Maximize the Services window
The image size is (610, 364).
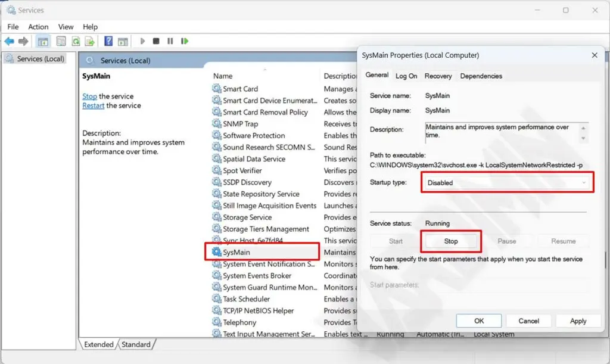click(x=566, y=10)
